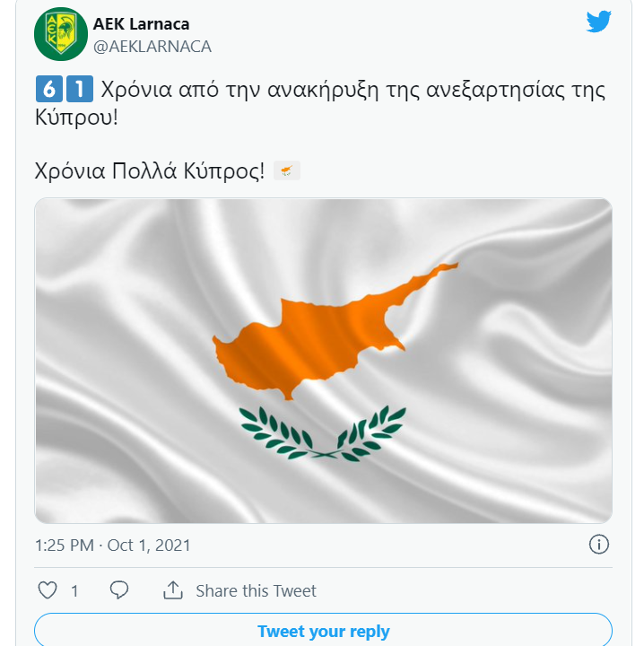This screenshot has height=646, width=644.
Task: Click the Cyprus flag emoji
Action: pyautogui.click(x=286, y=170)
